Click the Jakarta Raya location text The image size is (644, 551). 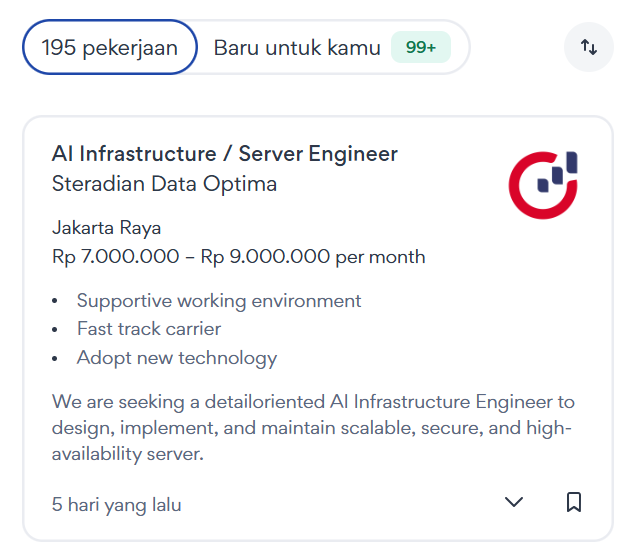click(107, 228)
